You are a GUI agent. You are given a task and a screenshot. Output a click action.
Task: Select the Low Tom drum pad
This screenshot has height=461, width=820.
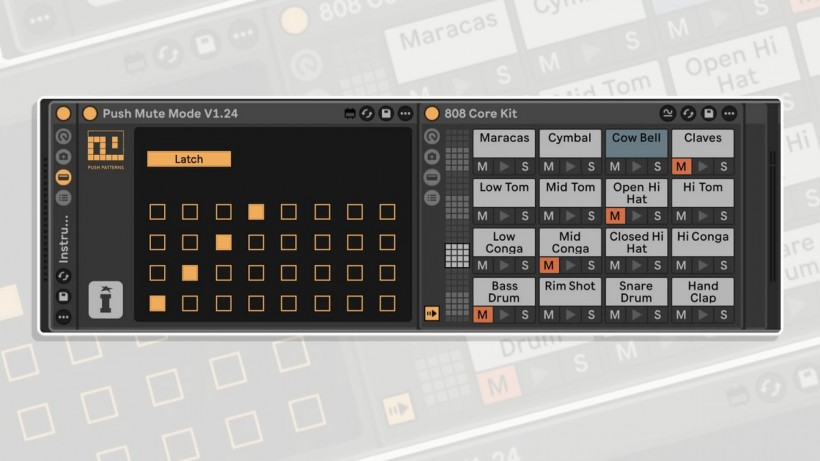click(x=504, y=193)
